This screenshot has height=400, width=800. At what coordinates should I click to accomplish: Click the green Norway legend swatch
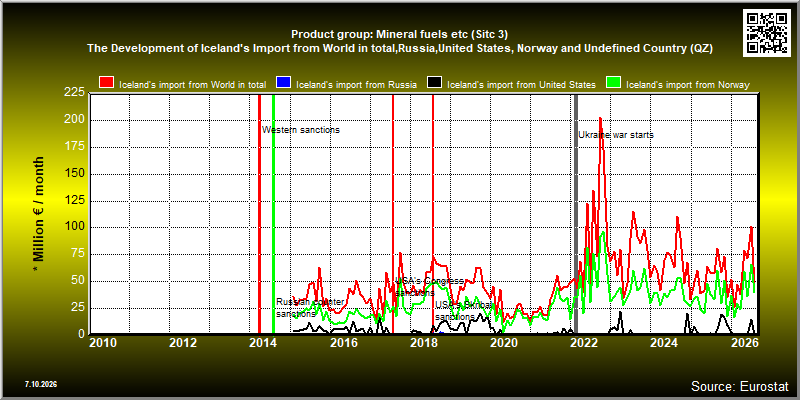coord(613,83)
